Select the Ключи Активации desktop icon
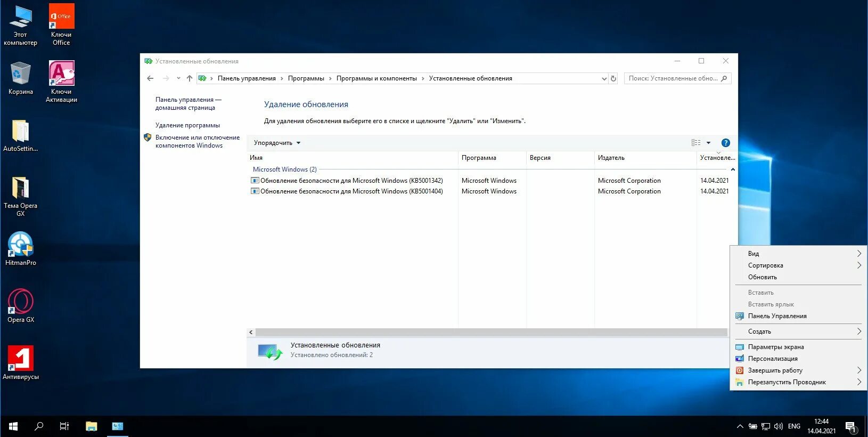Screen dimensions: 868x437 coord(61,82)
